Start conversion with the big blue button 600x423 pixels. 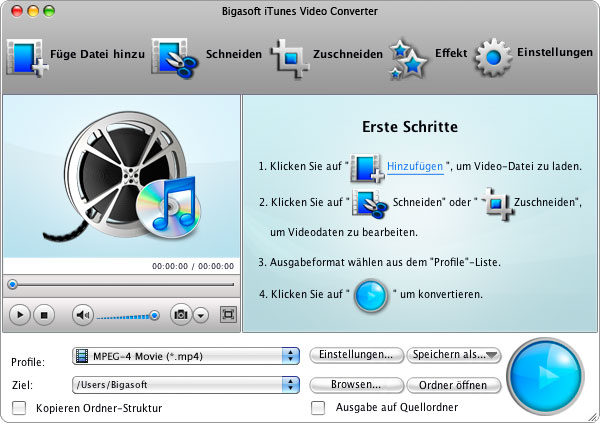[x=545, y=376]
